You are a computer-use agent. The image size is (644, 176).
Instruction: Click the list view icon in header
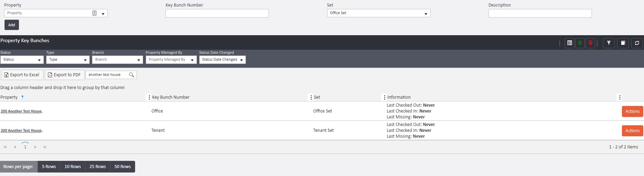(x=570, y=43)
